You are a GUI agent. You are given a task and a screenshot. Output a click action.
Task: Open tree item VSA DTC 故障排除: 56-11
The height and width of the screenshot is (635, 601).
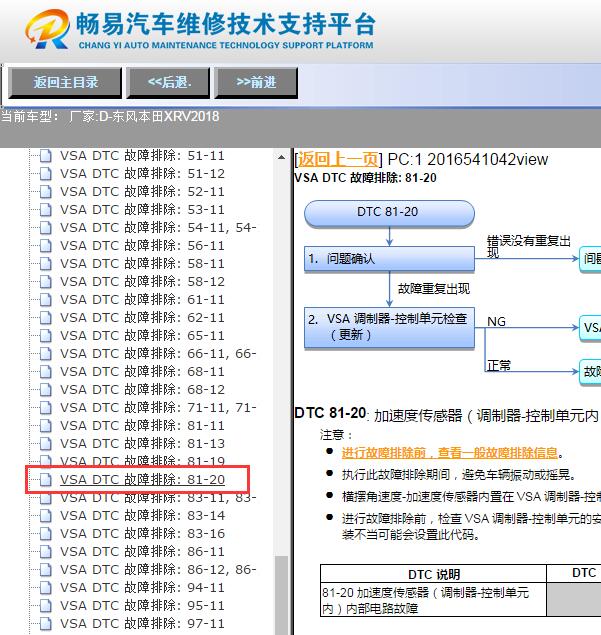pyautogui.click(x=142, y=246)
